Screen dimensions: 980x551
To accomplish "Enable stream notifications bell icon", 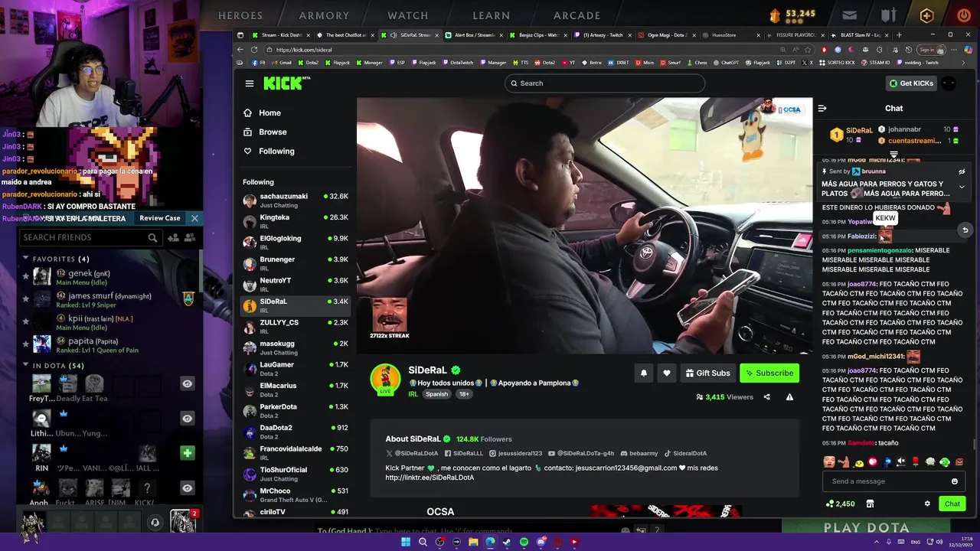I will pyautogui.click(x=643, y=373).
